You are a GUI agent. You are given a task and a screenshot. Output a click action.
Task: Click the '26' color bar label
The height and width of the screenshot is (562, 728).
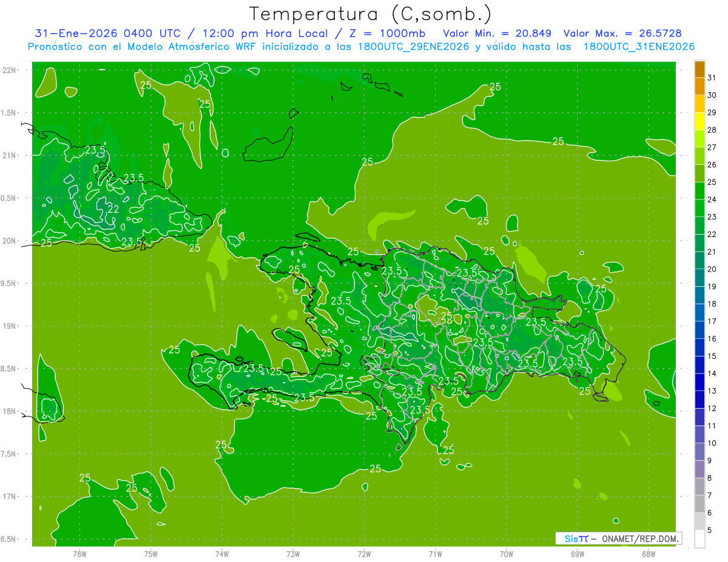pyautogui.click(x=712, y=165)
